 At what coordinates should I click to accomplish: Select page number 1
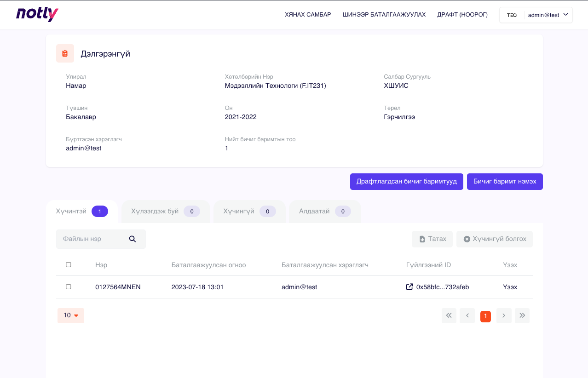(x=485, y=316)
